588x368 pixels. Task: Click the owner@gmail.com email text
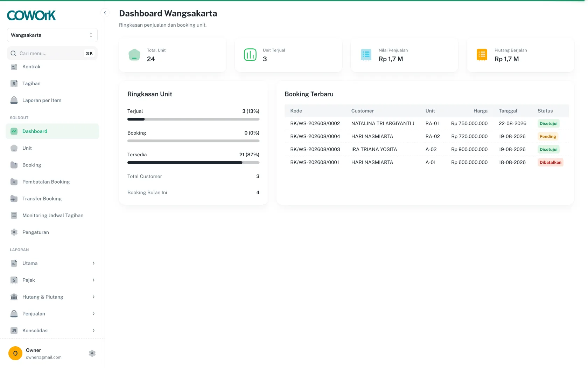(x=44, y=357)
